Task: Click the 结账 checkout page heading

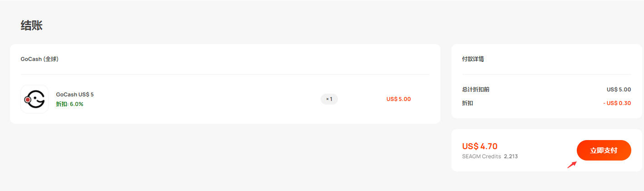Action: point(32,25)
